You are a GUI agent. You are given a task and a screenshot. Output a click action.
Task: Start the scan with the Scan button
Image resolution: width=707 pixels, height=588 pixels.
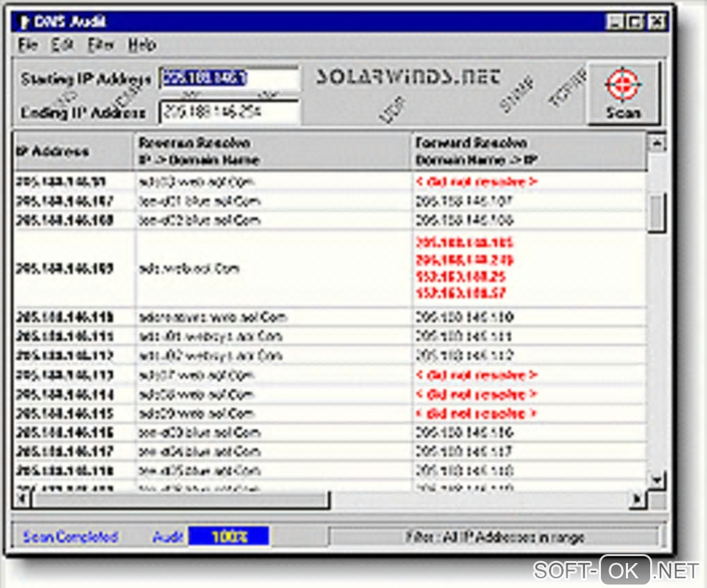tap(623, 93)
